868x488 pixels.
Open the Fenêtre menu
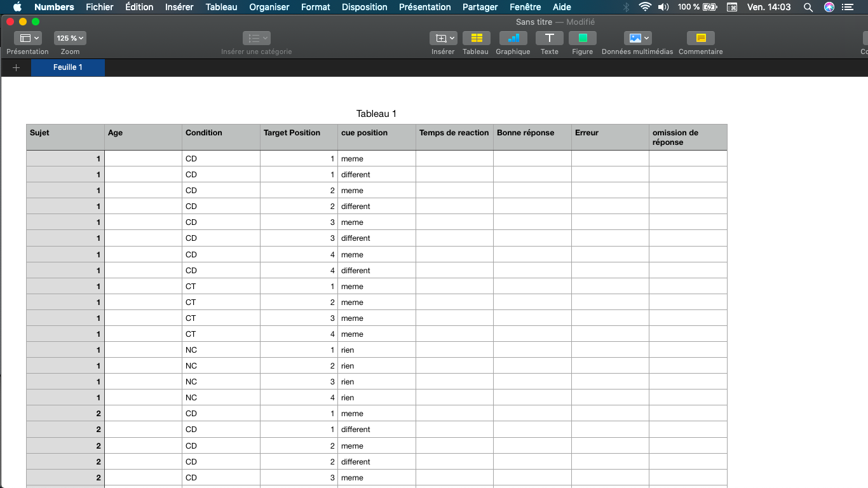526,7
